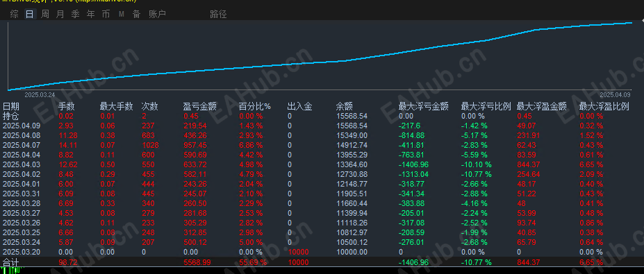Viewport: 644px width, 274px height.
Task: Click balance value 12148.77
Action: (x=352, y=184)
